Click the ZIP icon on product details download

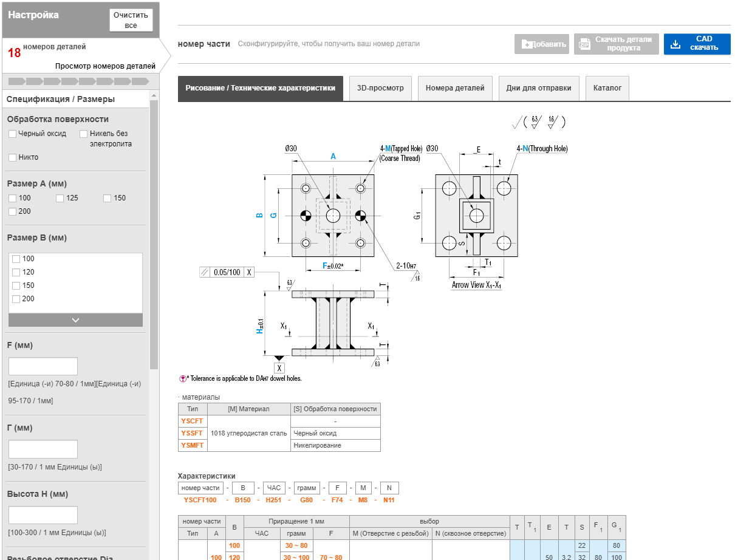tap(584, 44)
